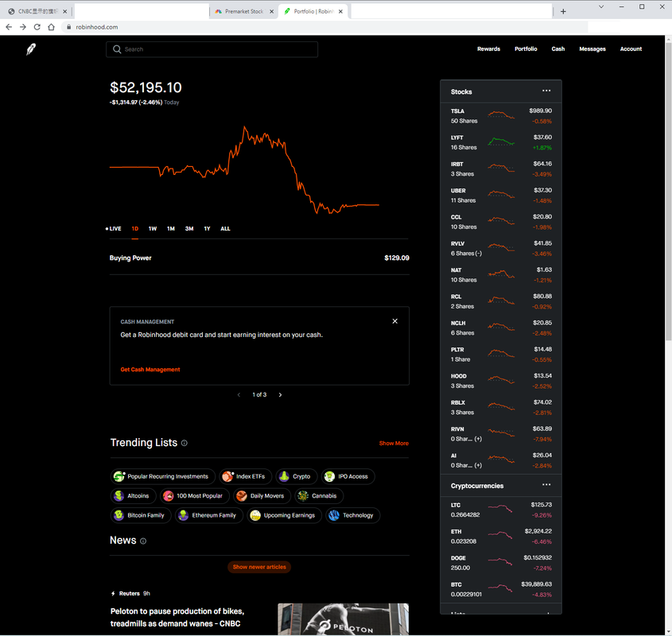The image size is (672, 636).
Task: Close the Premarket Stock tab
Action: 271,12
